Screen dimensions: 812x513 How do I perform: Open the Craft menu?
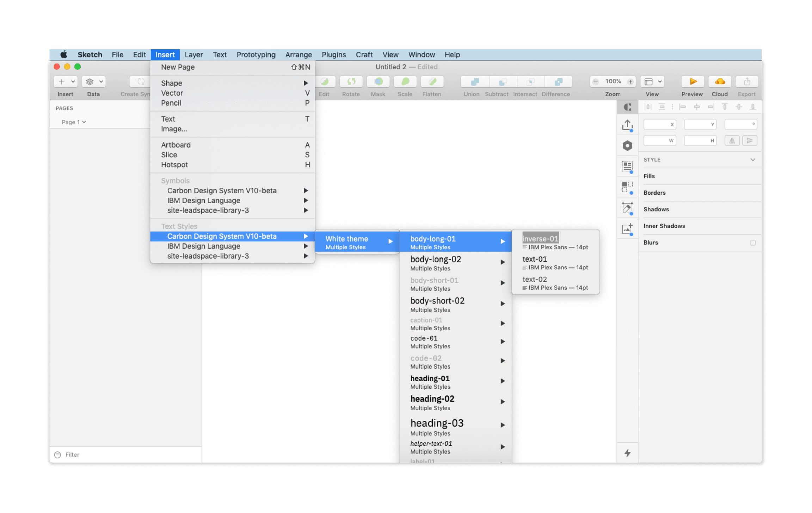364,55
